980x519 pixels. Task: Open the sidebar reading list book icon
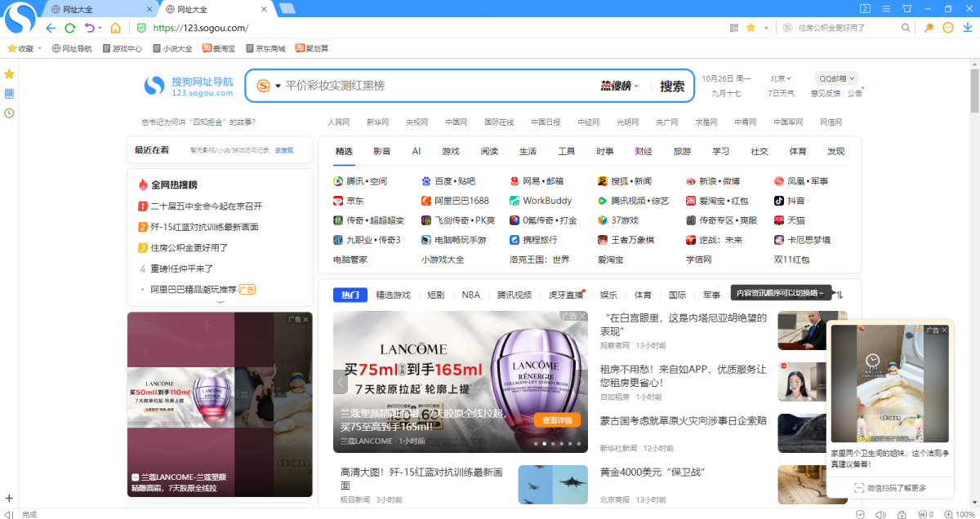(x=9, y=94)
